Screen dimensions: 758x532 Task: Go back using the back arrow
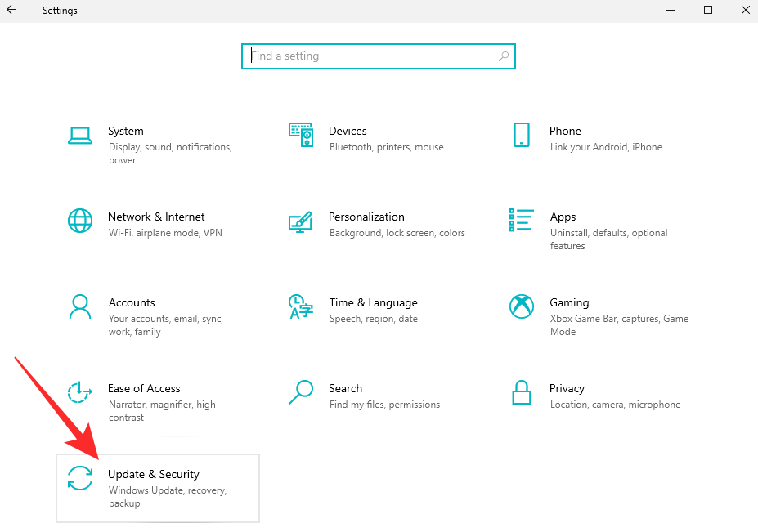(x=11, y=11)
